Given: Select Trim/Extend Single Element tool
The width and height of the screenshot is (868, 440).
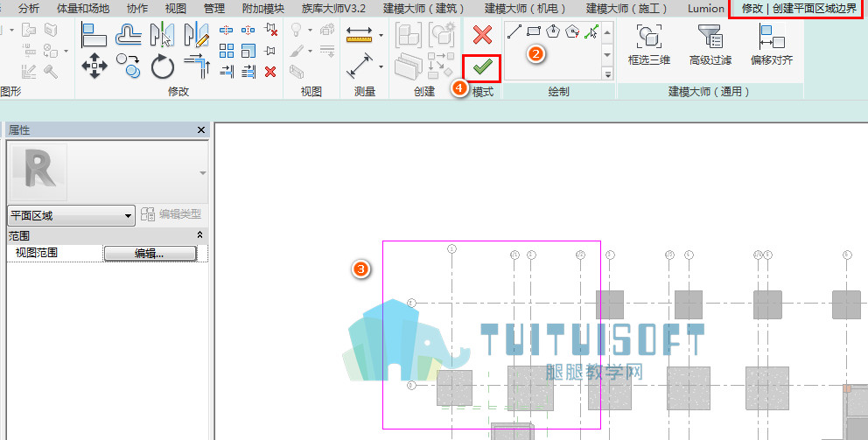Looking at the screenshot, I should click(x=227, y=72).
